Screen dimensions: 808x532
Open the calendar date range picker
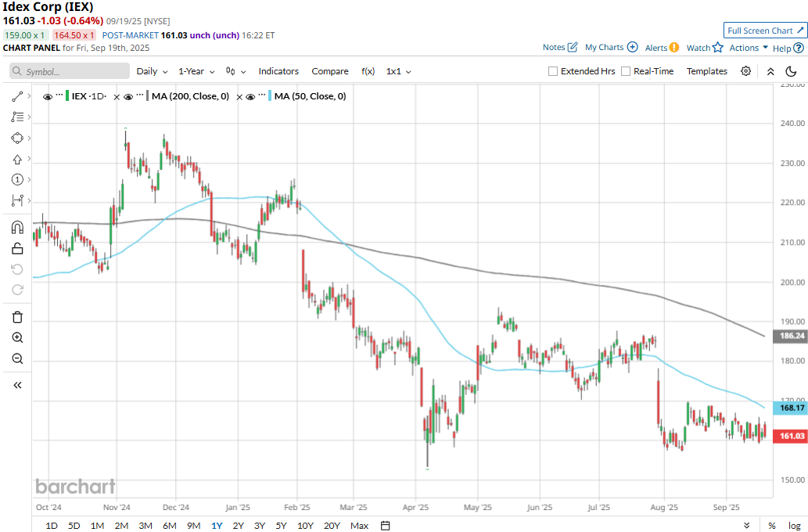385,525
